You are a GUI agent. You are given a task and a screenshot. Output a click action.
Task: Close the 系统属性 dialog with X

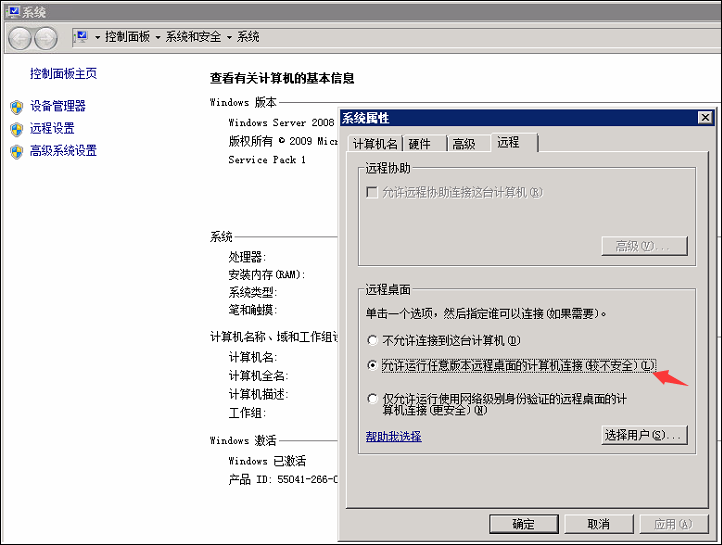click(x=705, y=118)
